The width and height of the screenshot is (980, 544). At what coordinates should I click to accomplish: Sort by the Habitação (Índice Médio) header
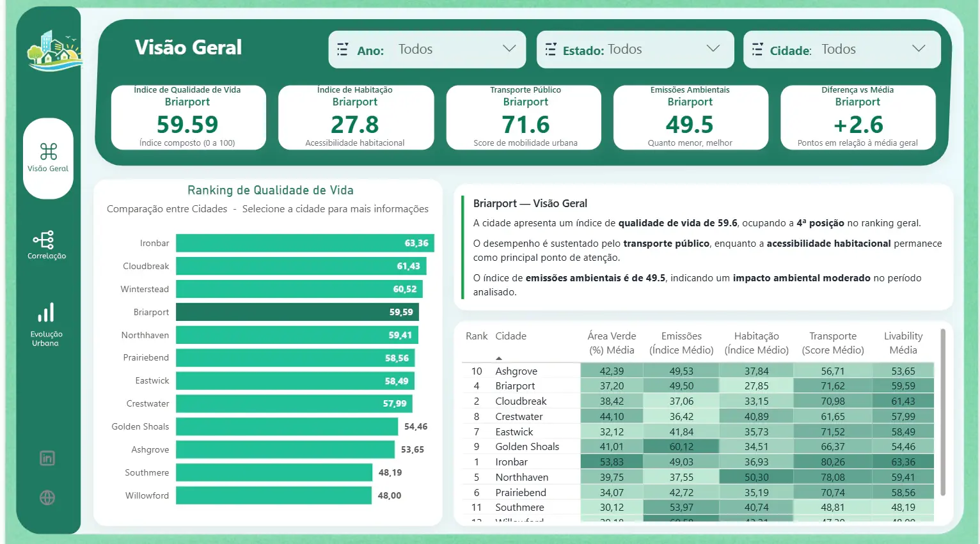click(x=757, y=343)
